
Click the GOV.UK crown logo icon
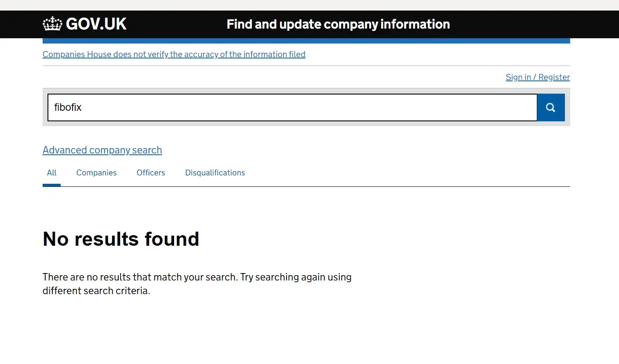click(52, 24)
